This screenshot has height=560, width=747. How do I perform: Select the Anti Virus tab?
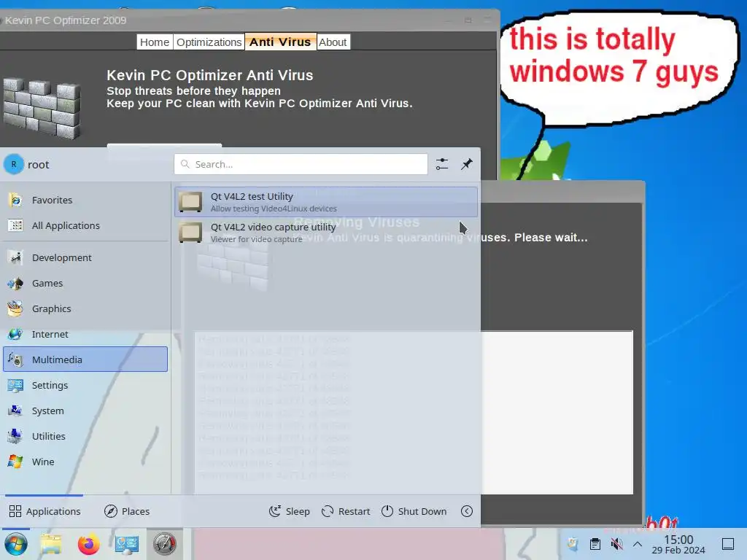pos(280,42)
